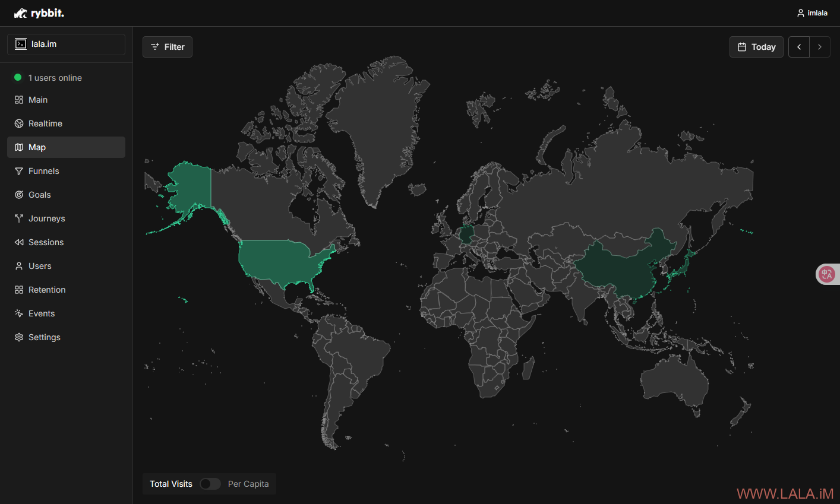Advance to next day with right chevron
The height and width of the screenshot is (504, 840).
pyautogui.click(x=820, y=47)
